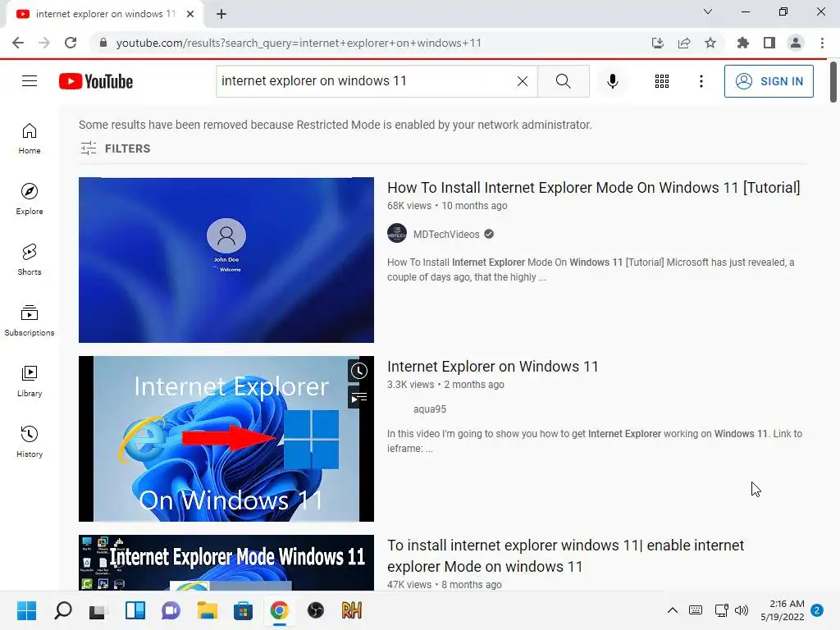The width and height of the screenshot is (840, 630).
Task: Open Chrome extensions puzzle icon
Action: click(743, 43)
